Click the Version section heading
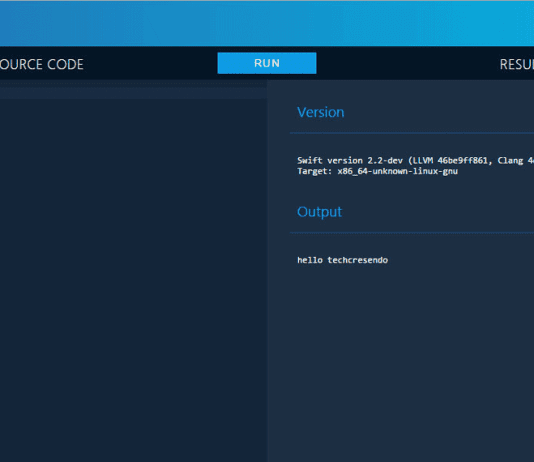This screenshot has height=462, width=534. (320, 112)
